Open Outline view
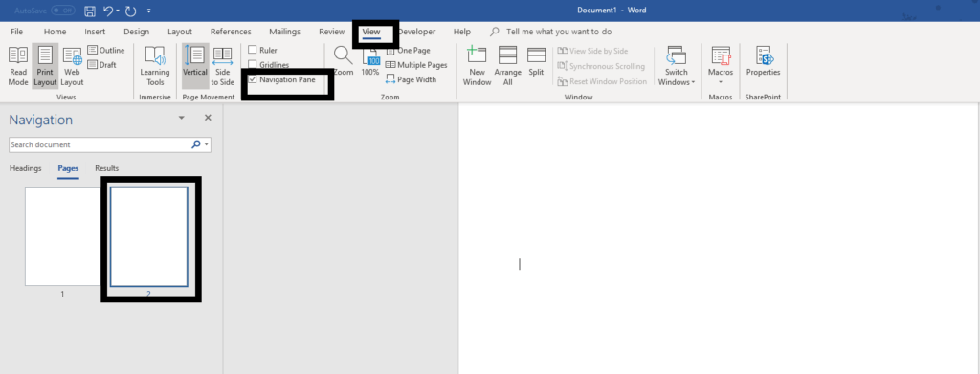The width and height of the screenshot is (980, 374). (106, 50)
